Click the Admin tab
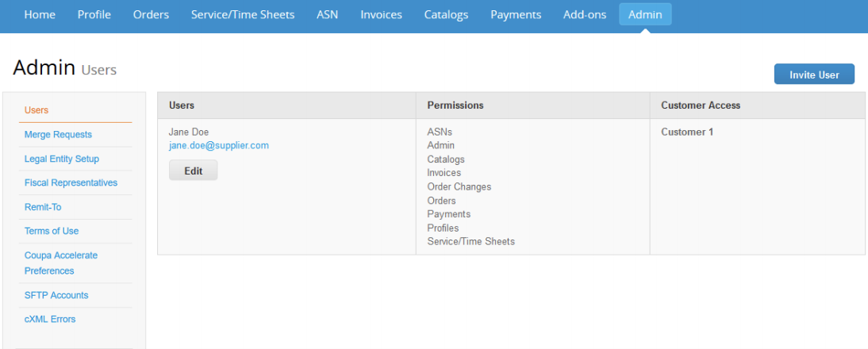The width and height of the screenshot is (868, 349). click(645, 14)
